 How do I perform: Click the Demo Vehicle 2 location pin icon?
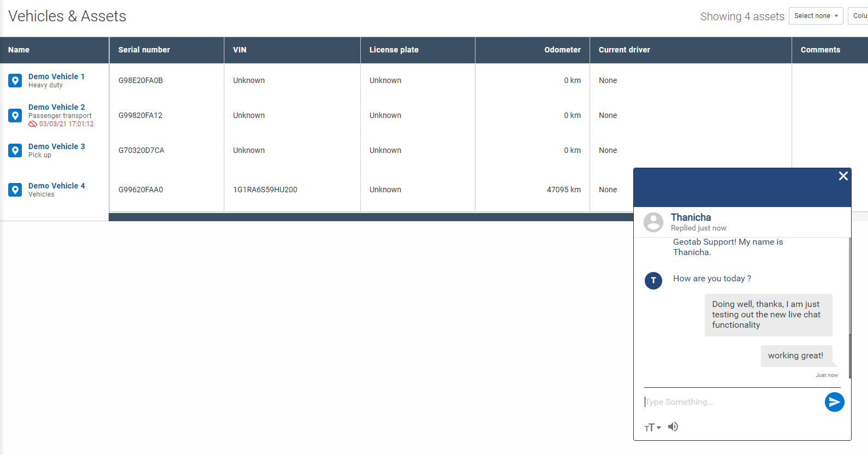[15, 115]
